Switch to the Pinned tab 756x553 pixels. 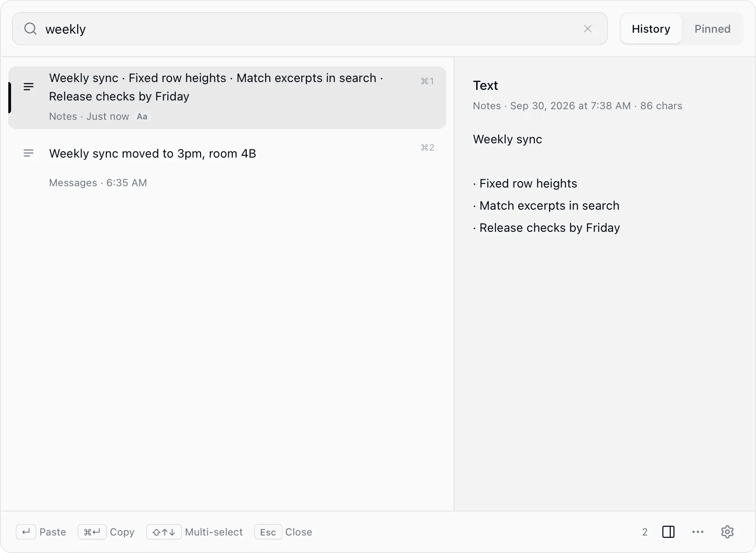(712, 29)
